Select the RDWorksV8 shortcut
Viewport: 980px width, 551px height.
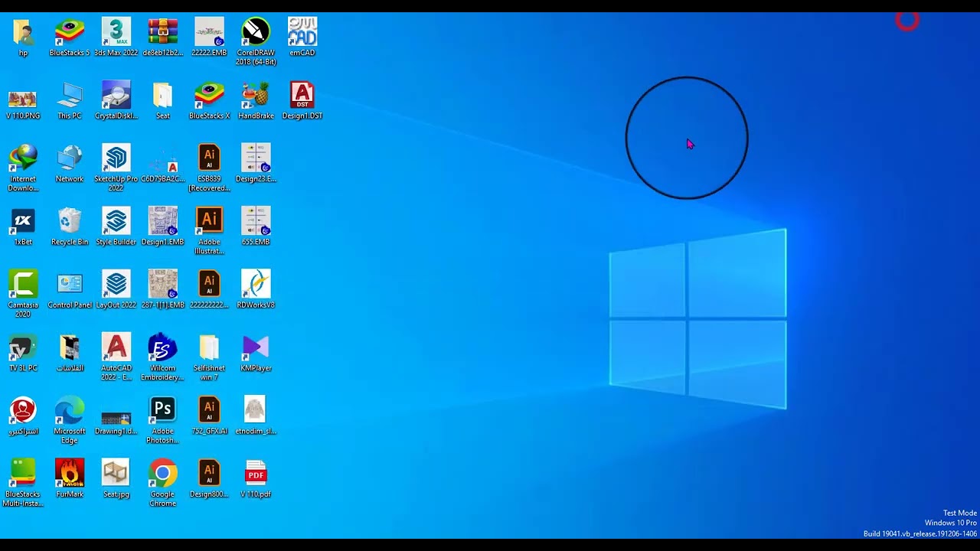(x=256, y=284)
